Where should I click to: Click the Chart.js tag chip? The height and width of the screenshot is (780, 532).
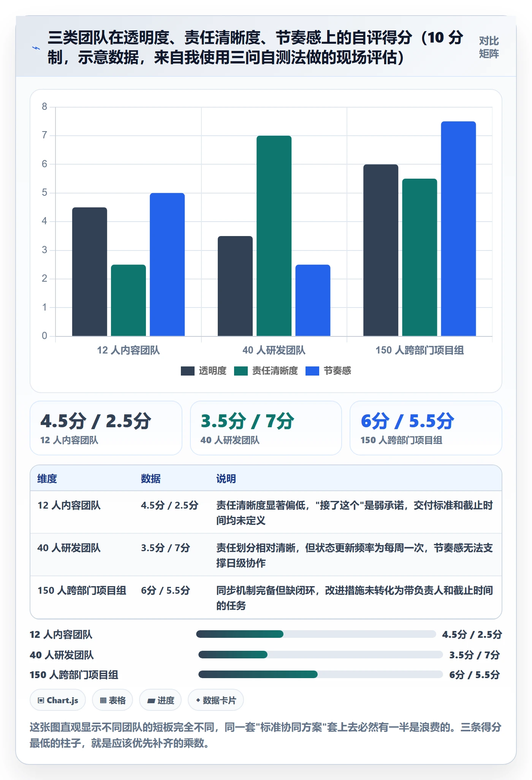click(x=58, y=700)
